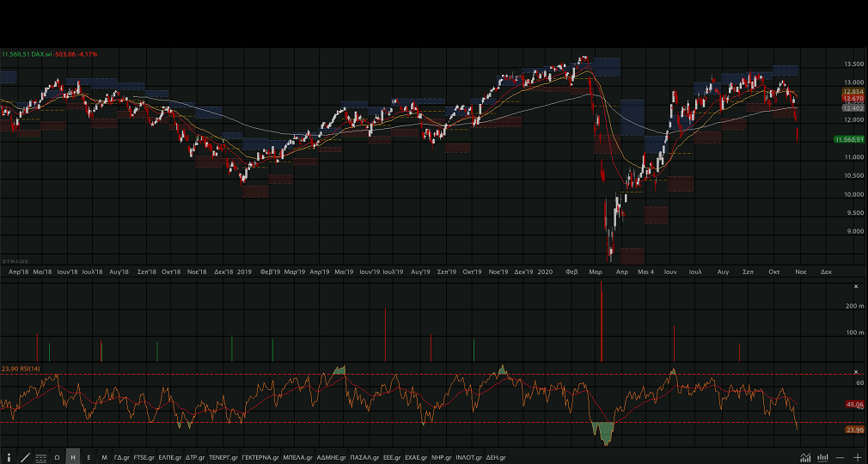
Task: Select the daily H timeframe button
Action: tap(73, 458)
